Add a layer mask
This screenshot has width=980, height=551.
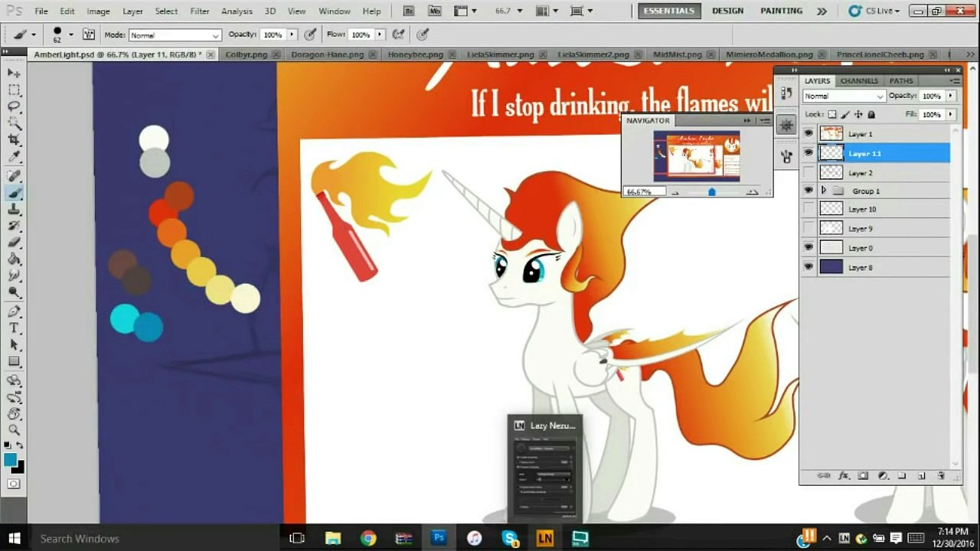[x=863, y=475]
